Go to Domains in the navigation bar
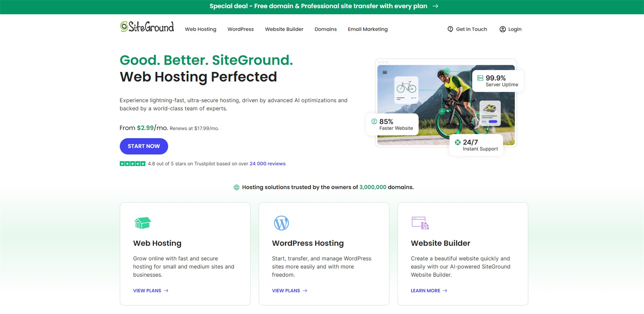Viewport: 644px width, 314px height. (x=325, y=29)
